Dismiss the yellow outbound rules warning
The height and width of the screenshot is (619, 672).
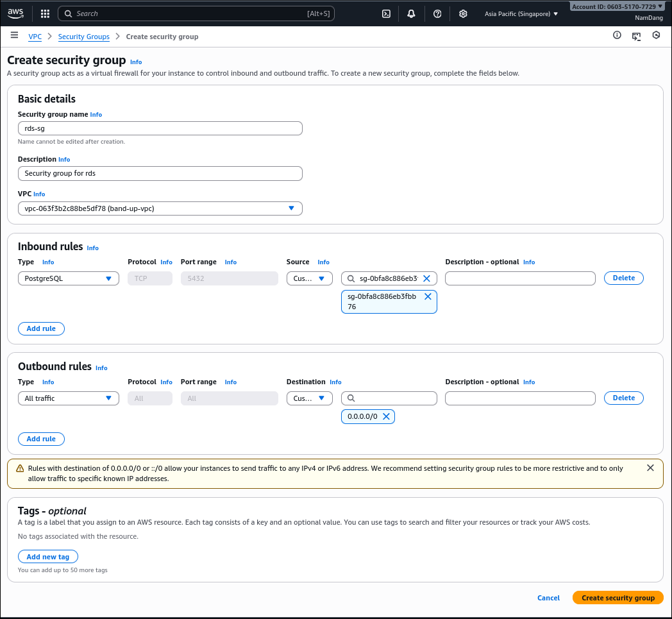(650, 468)
